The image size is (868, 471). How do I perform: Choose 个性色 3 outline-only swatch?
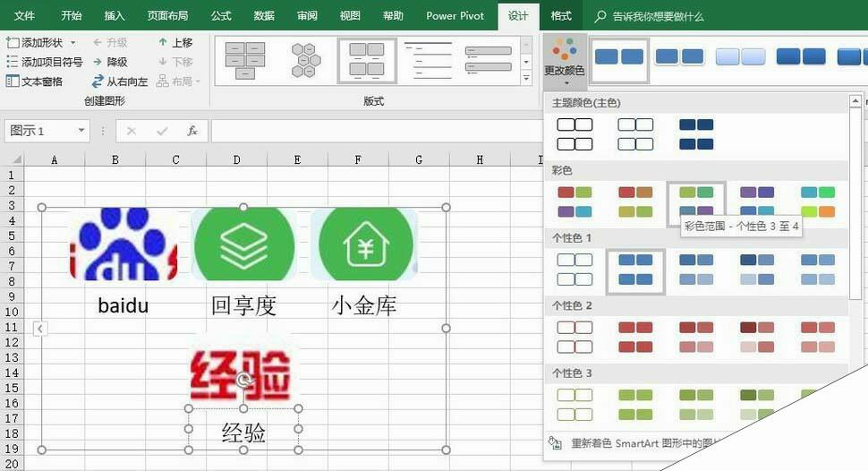(574, 405)
